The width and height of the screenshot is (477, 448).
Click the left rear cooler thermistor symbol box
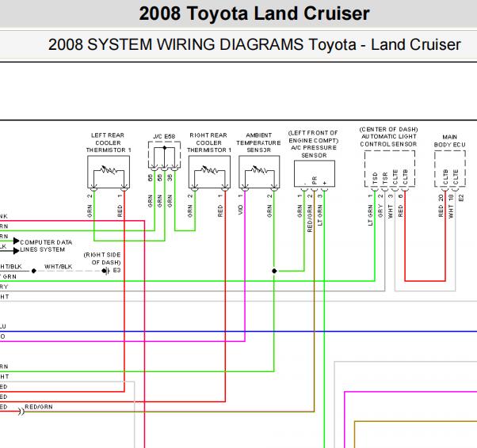[109, 173]
